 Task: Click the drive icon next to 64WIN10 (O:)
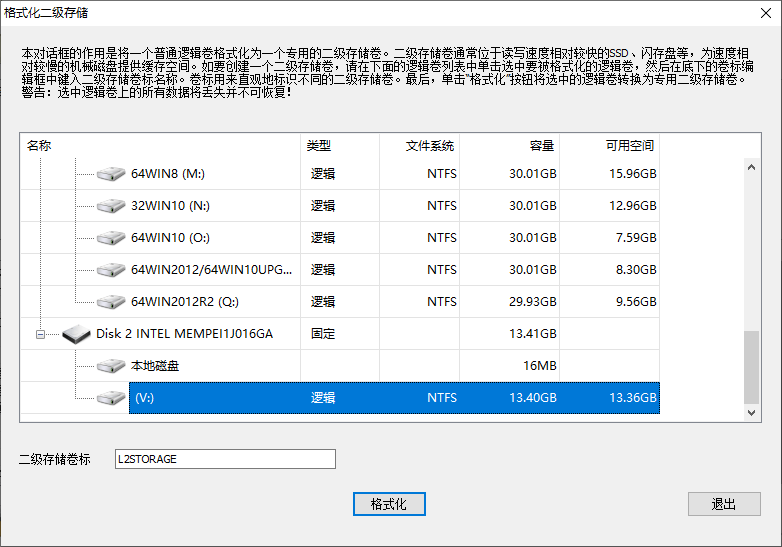point(111,238)
